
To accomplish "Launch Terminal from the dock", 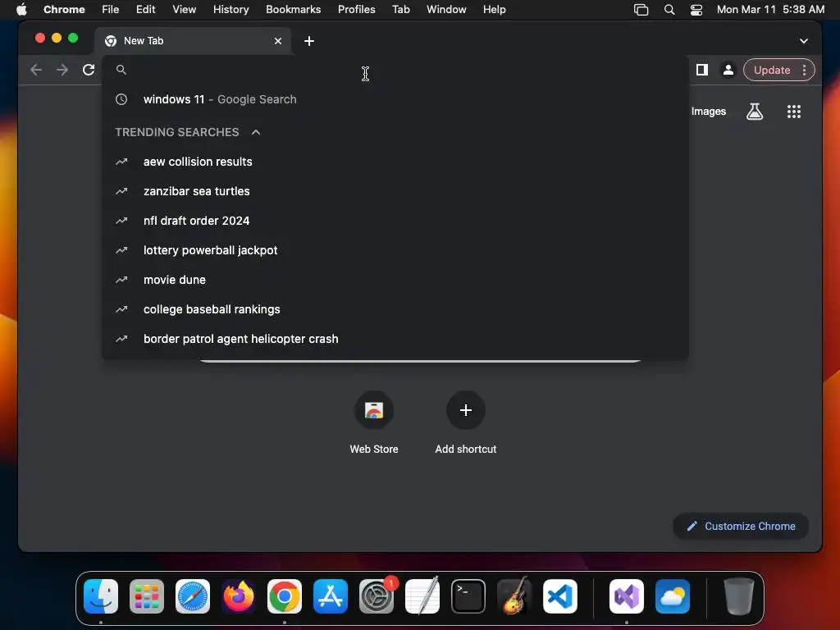I will point(468,596).
